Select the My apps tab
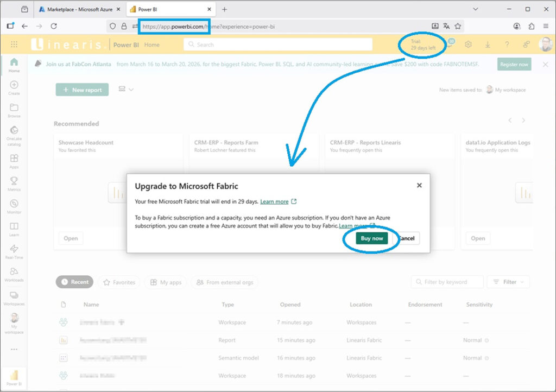 coord(166,282)
